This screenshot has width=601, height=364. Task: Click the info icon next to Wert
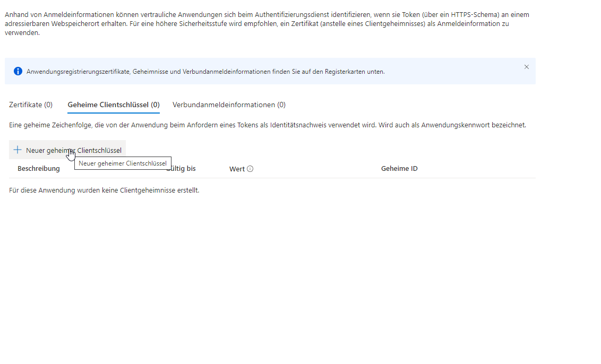point(250,169)
